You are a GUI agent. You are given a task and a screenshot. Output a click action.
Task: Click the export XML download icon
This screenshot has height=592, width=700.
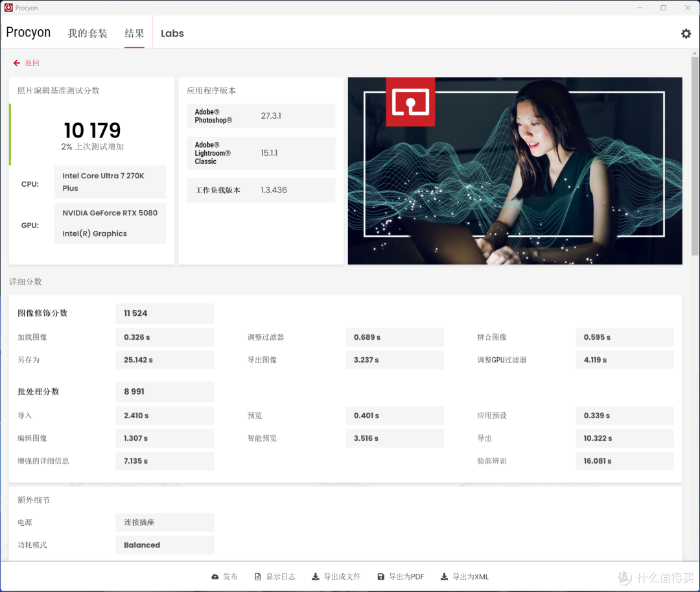pyautogui.click(x=444, y=577)
